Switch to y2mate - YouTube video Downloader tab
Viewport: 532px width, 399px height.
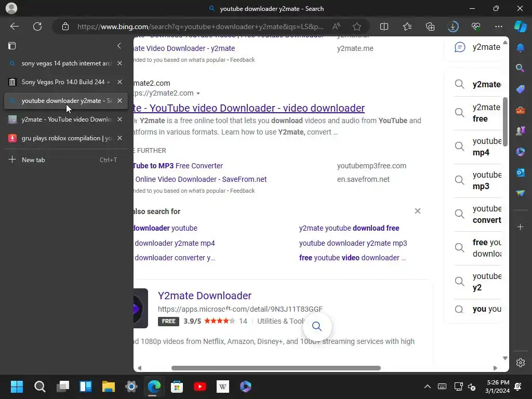(x=66, y=119)
